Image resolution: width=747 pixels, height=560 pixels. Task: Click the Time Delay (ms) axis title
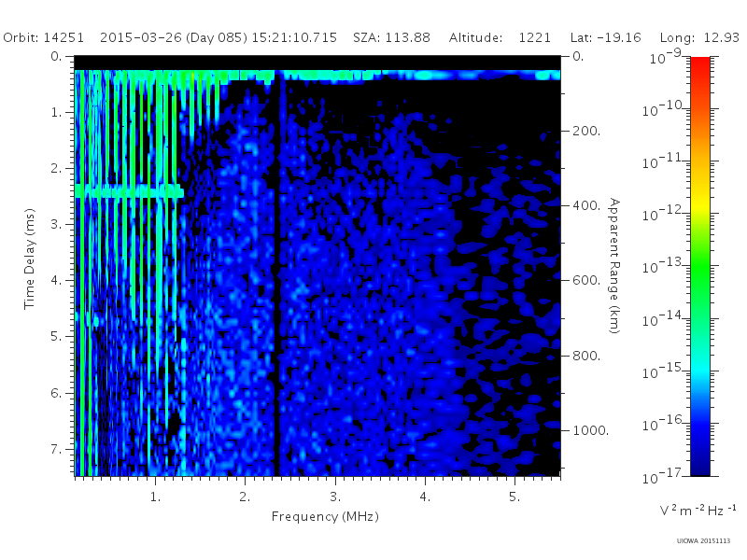[x=30, y=259]
